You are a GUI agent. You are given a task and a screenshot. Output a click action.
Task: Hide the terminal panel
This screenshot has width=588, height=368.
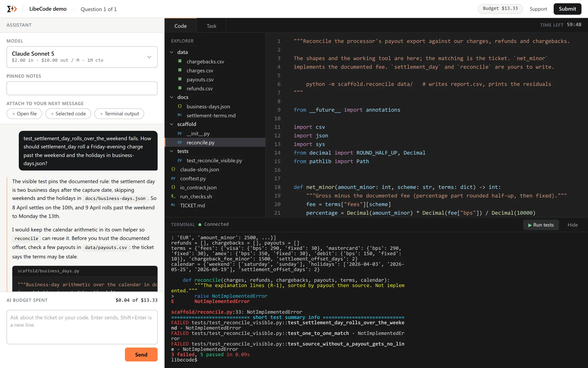pyautogui.click(x=572, y=225)
